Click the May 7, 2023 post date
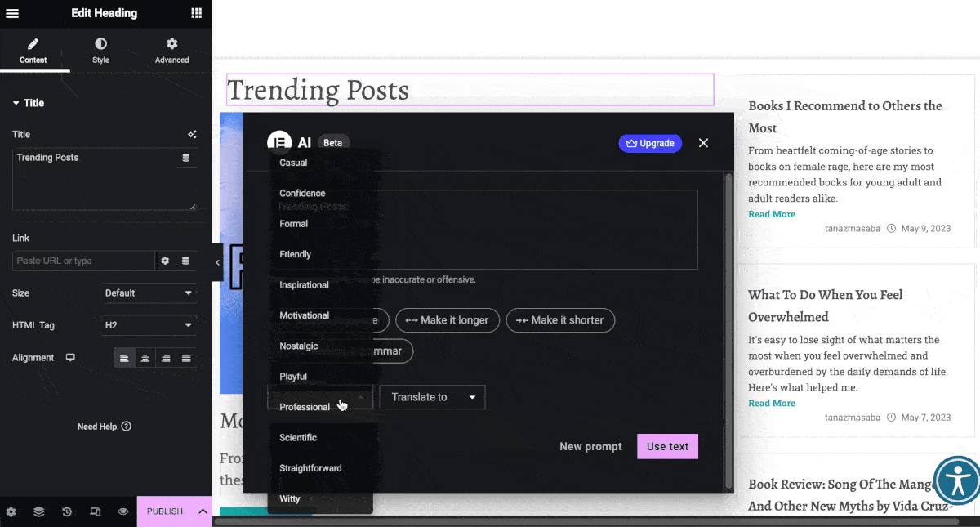 926,418
